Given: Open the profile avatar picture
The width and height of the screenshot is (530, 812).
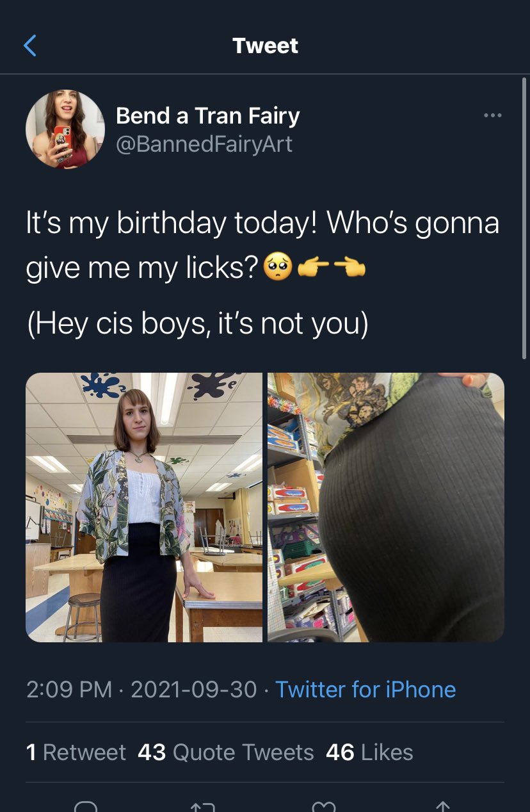Looking at the screenshot, I should (x=65, y=129).
